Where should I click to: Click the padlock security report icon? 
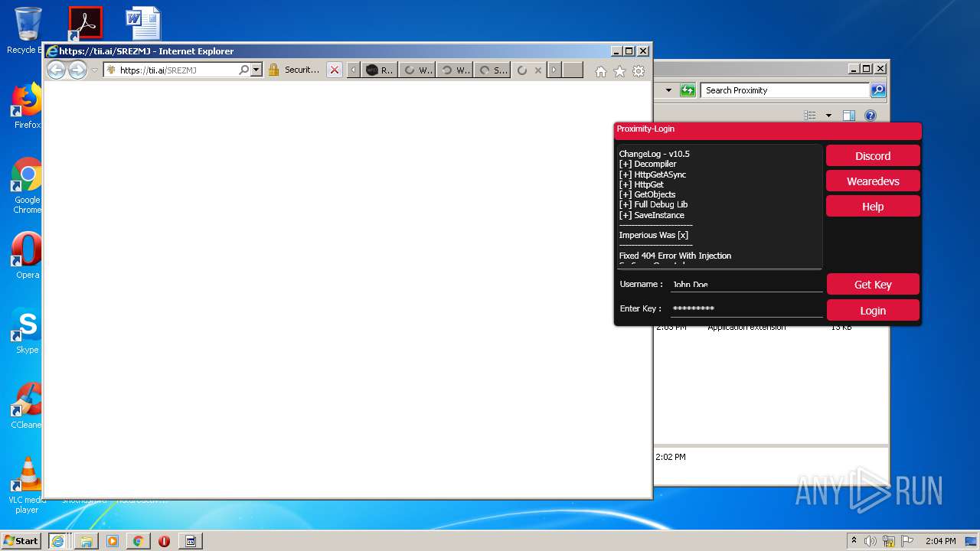pos(273,70)
